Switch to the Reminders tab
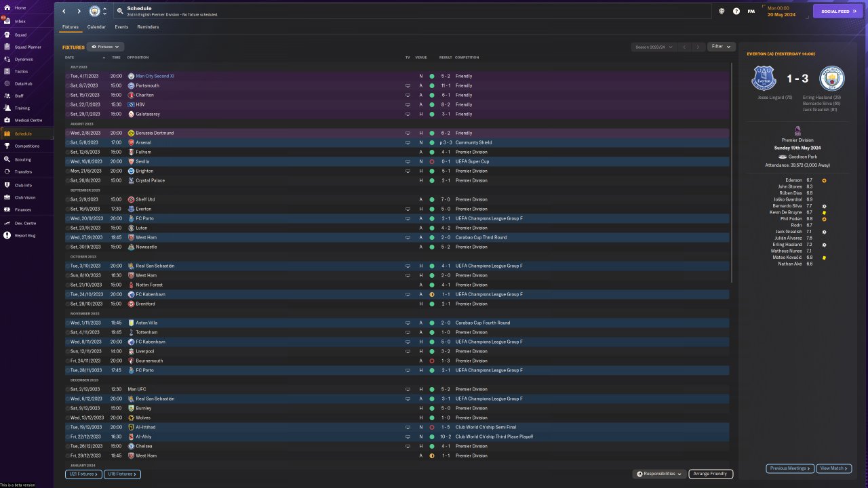Screen dimensions: 868x488 (148, 27)
